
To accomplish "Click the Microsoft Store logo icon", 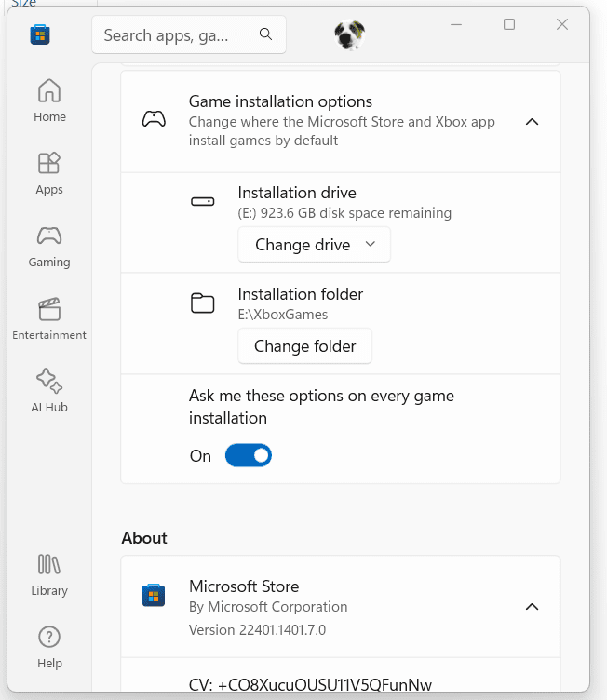I will pyautogui.click(x=40, y=34).
